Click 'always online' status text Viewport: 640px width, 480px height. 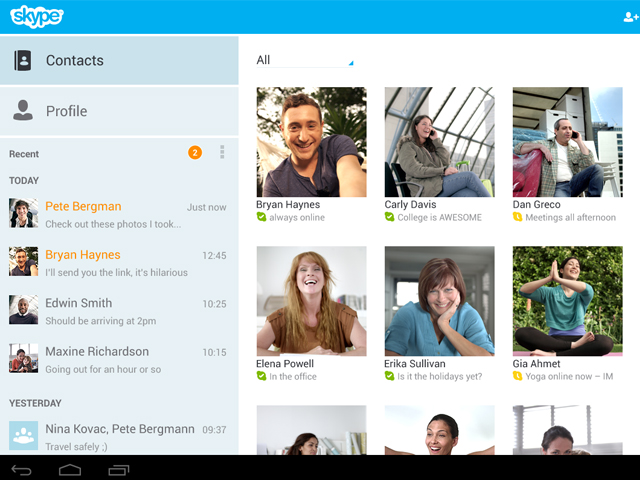(x=297, y=218)
